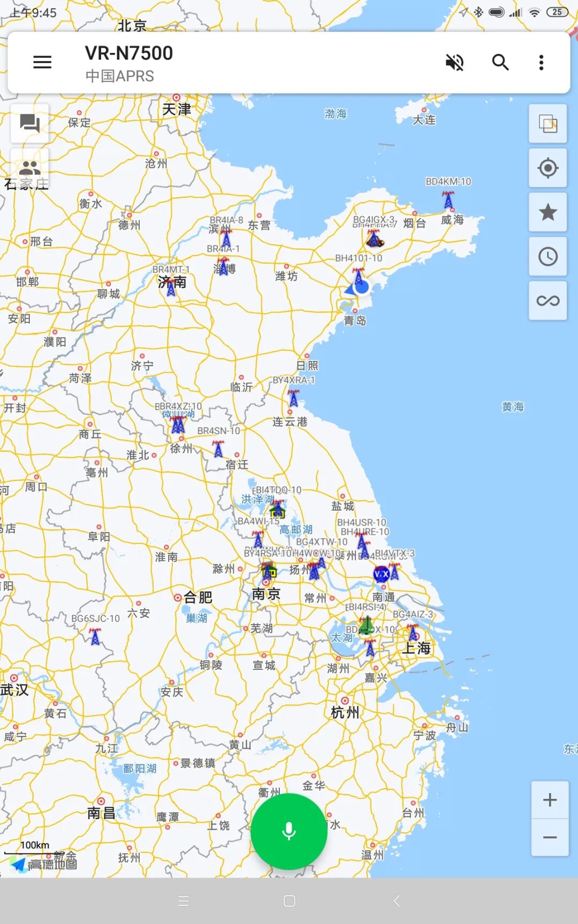Select the blue X-marked station near Nantong
Viewport: 578px width, 924px height.
[382, 574]
